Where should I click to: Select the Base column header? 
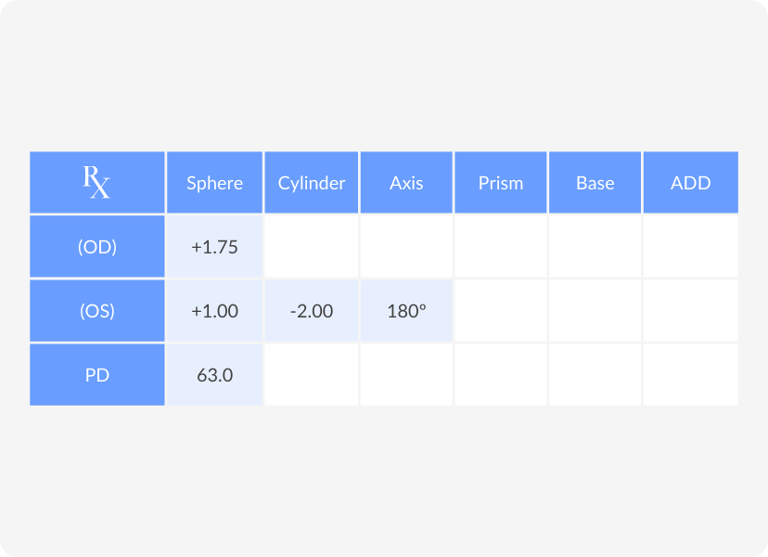pyautogui.click(x=595, y=183)
